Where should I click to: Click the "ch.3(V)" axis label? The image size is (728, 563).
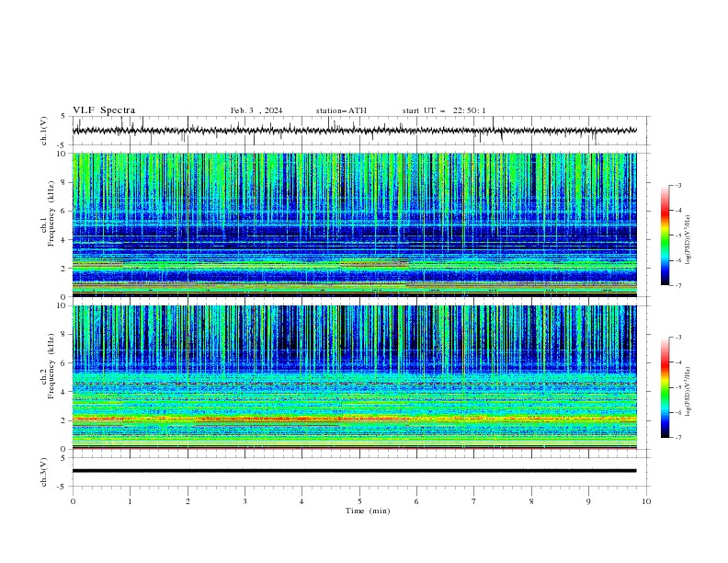point(44,472)
